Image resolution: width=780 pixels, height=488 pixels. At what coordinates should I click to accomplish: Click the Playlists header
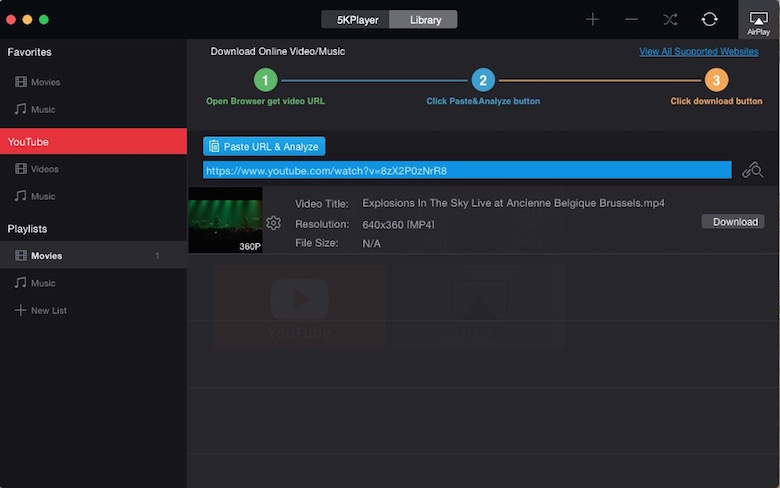pos(27,229)
